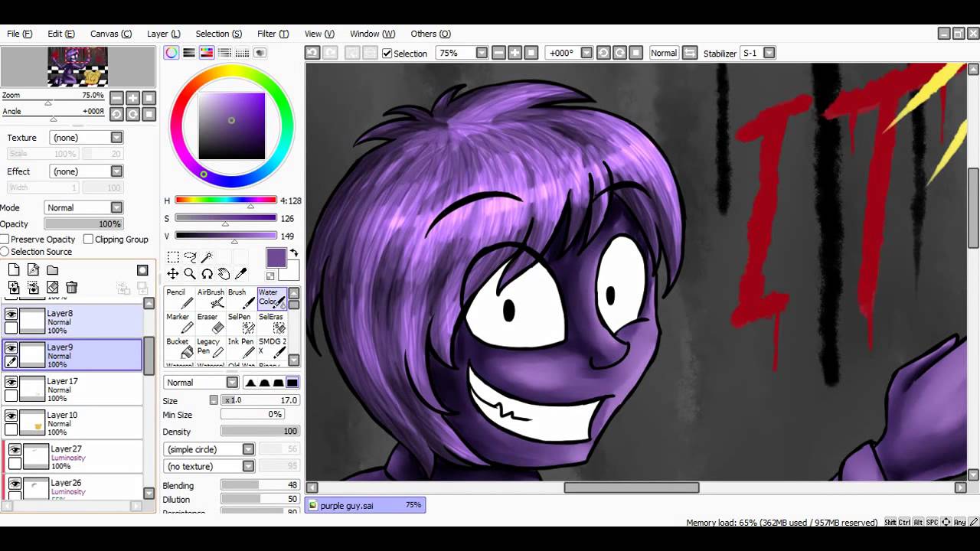
Task: Select the Bucket fill tool
Action: click(179, 347)
